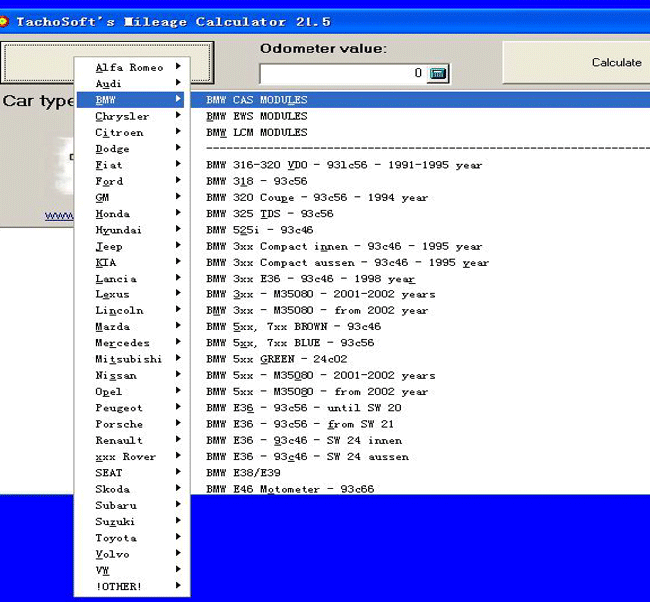Image resolution: width=650 pixels, height=602 pixels.
Task: Select BMW 5xx, 7xx BROWN entry
Action: 420,326
